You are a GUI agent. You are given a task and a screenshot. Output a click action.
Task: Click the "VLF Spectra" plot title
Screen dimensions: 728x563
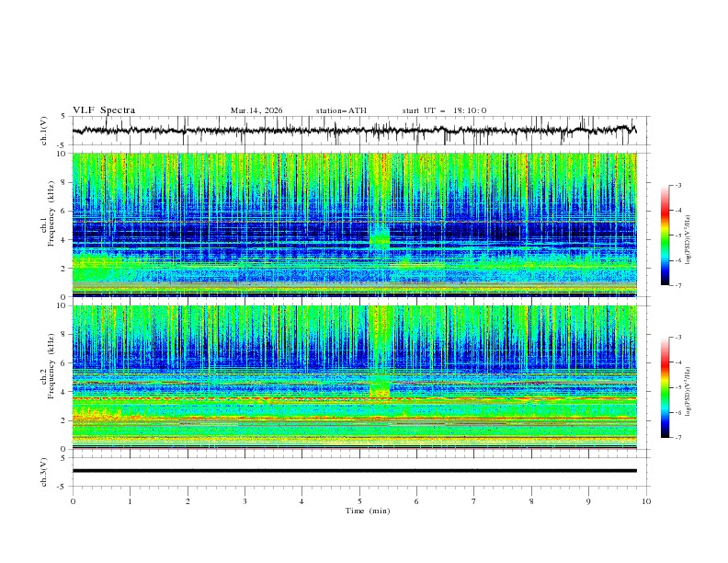pyautogui.click(x=104, y=110)
